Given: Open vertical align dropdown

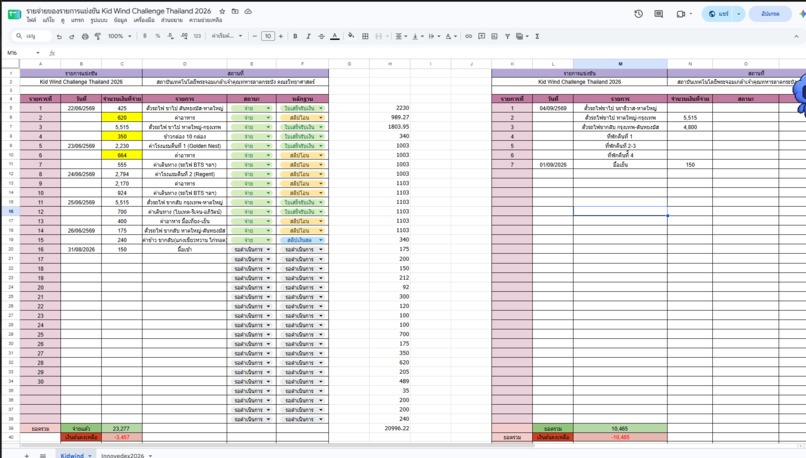Looking at the screenshot, I should click(x=416, y=36).
